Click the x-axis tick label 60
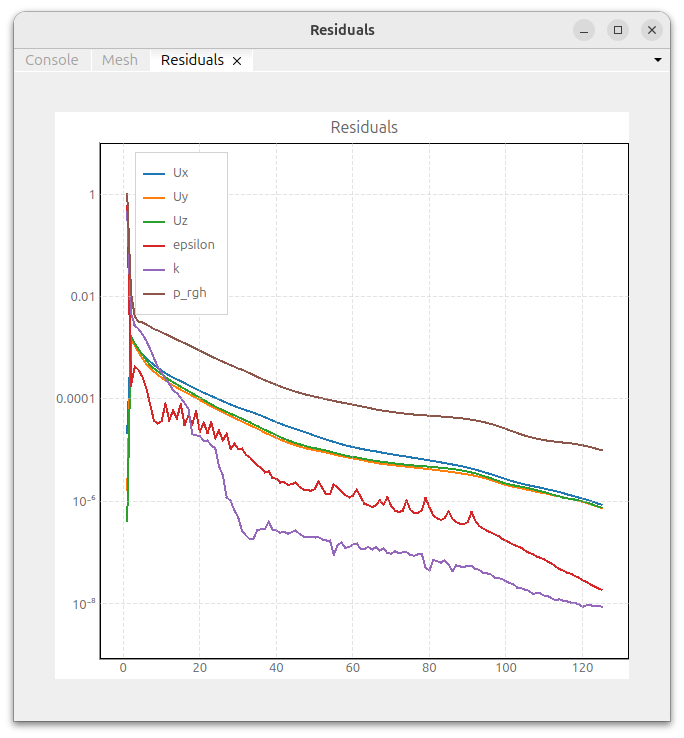 point(353,668)
